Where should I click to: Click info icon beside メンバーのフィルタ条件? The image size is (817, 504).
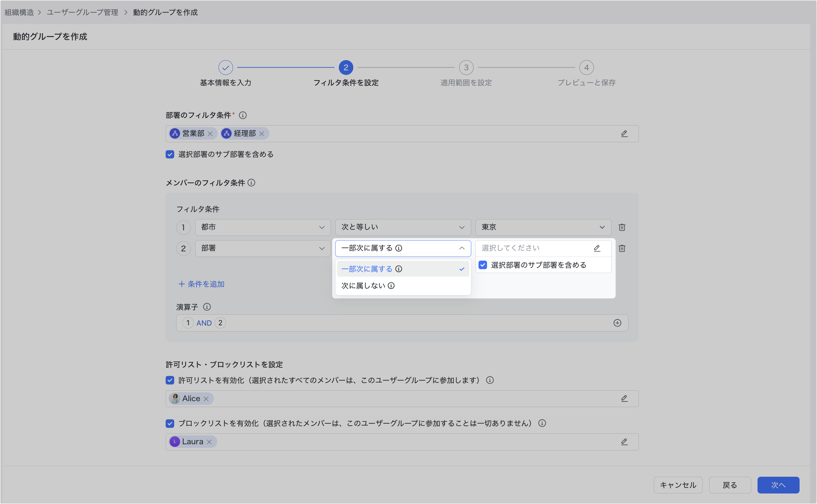pyautogui.click(x=251, y=183)
